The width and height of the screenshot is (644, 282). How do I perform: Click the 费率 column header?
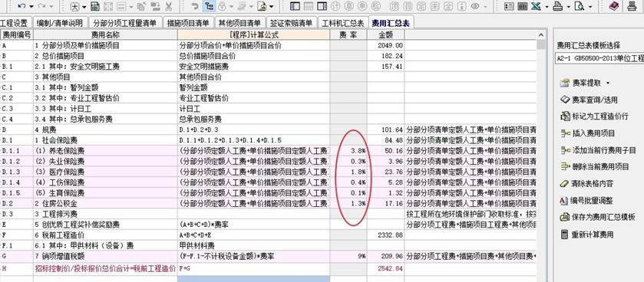[x=348, y=35]
